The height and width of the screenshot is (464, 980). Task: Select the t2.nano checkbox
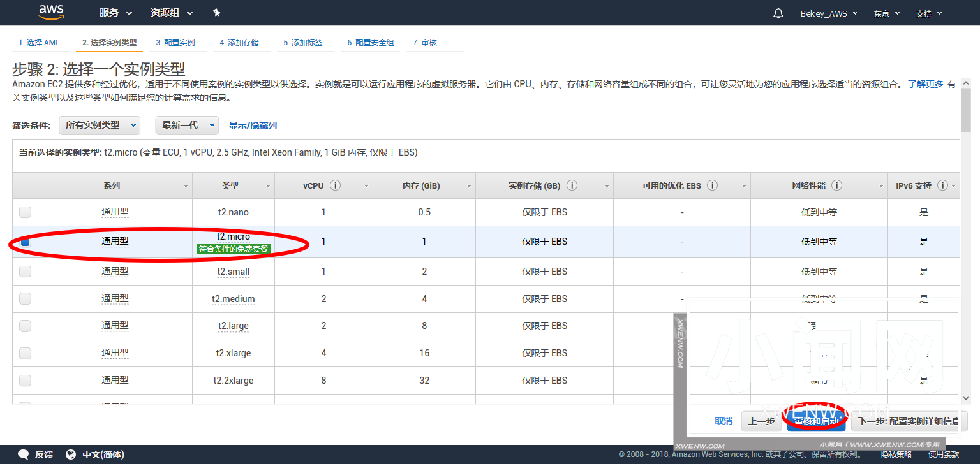pos(25,212)
